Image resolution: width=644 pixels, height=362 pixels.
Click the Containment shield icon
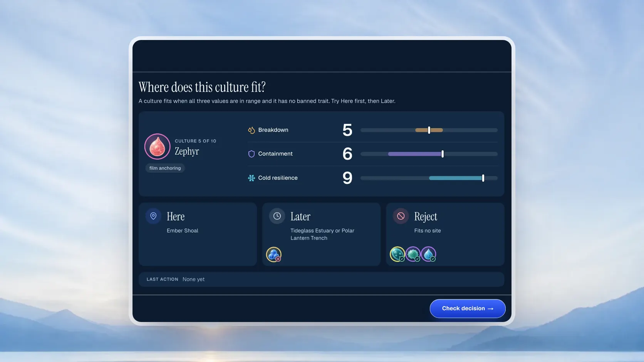click(252, 154)
